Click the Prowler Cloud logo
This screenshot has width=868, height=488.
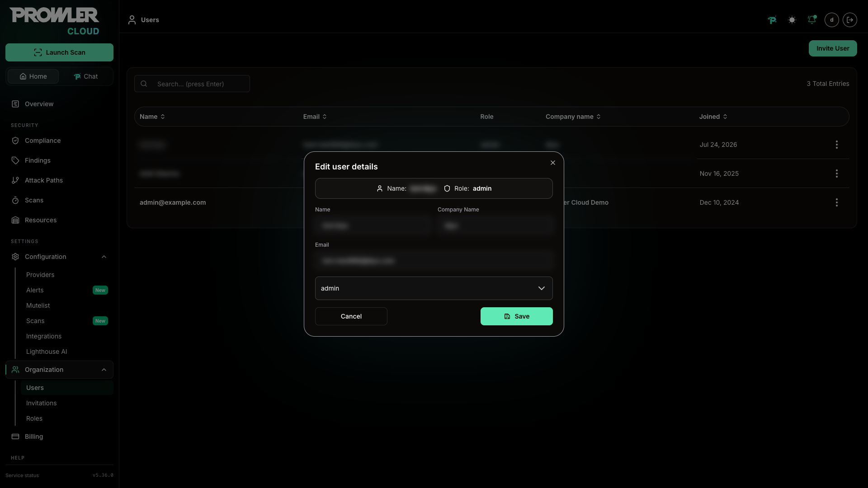click(54, 21)
